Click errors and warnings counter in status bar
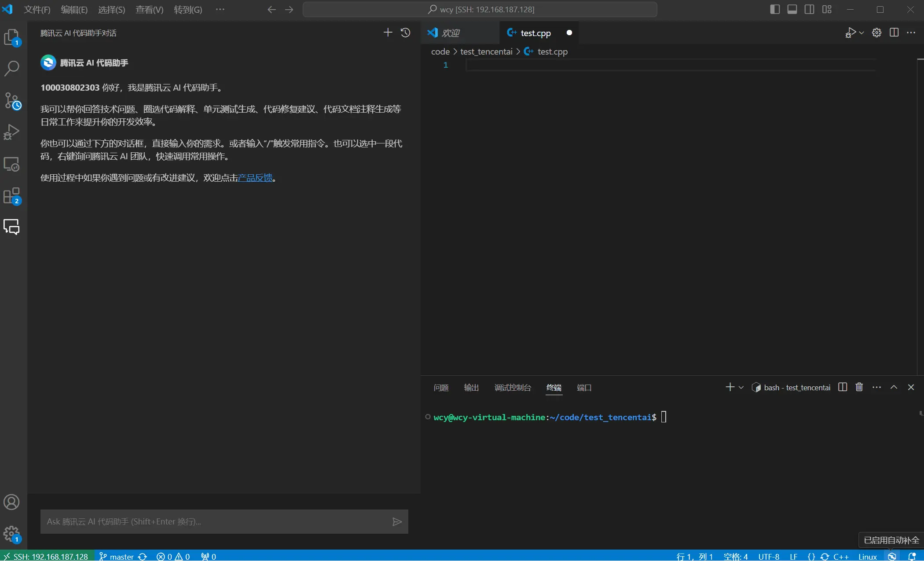The height and width of the screenshot is (561, 924). tap(173, 557)
